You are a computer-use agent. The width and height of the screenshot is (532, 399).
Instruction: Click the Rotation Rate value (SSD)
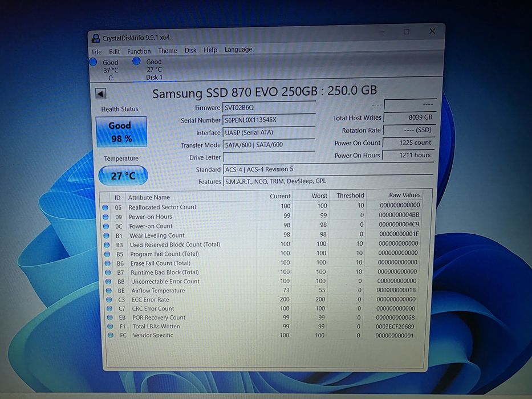409,130
